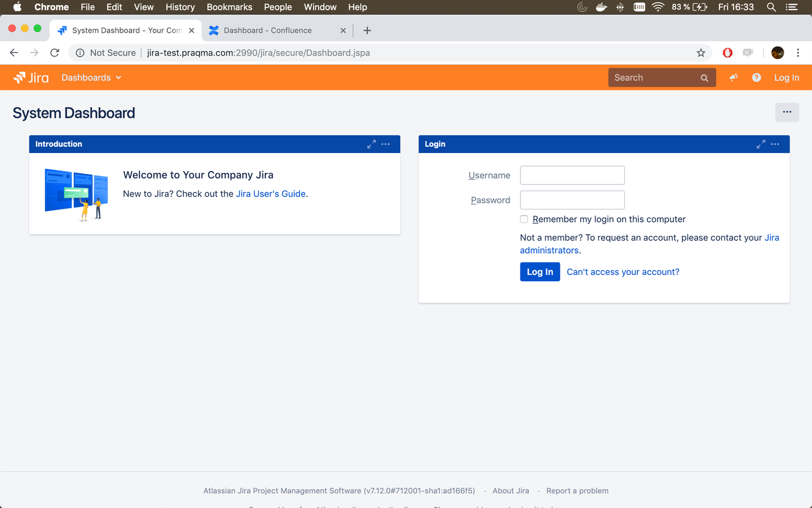Viewport: 812px width, 508px height.
Task: Maximize the Login gadget
Action: [761, 144]
